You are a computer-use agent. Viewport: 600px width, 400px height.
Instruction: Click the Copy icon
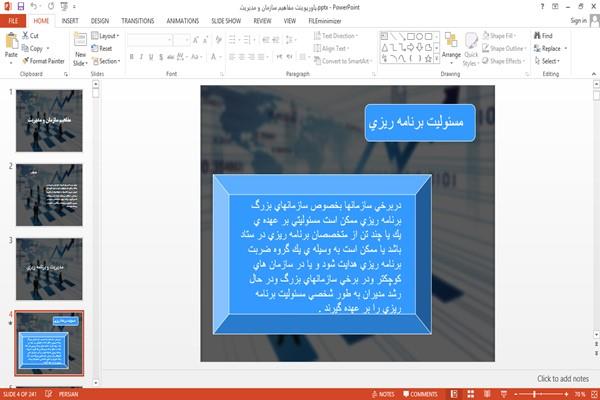[x=25, y=48]
